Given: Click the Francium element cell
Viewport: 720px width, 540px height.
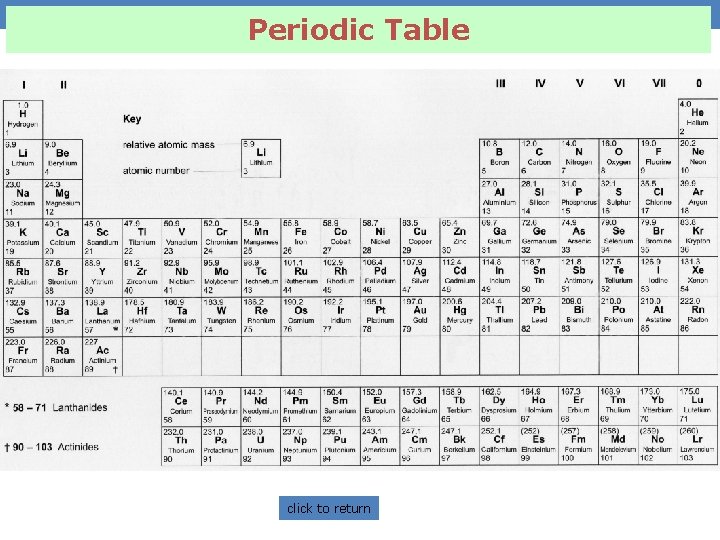Looking at the screenshot, I should tap(23, 357).
